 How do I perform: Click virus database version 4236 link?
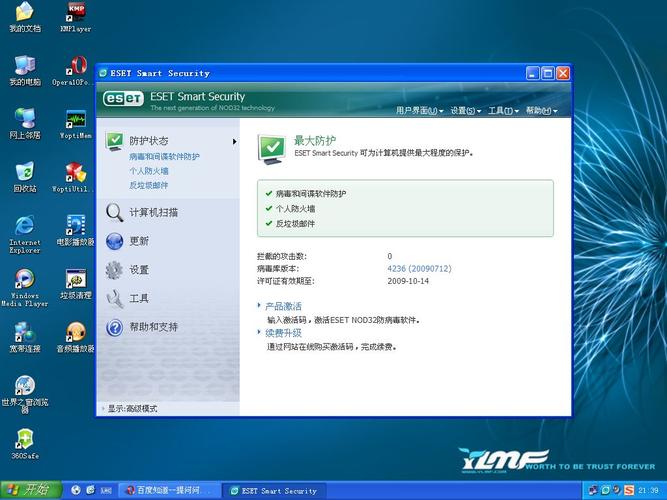419,269
